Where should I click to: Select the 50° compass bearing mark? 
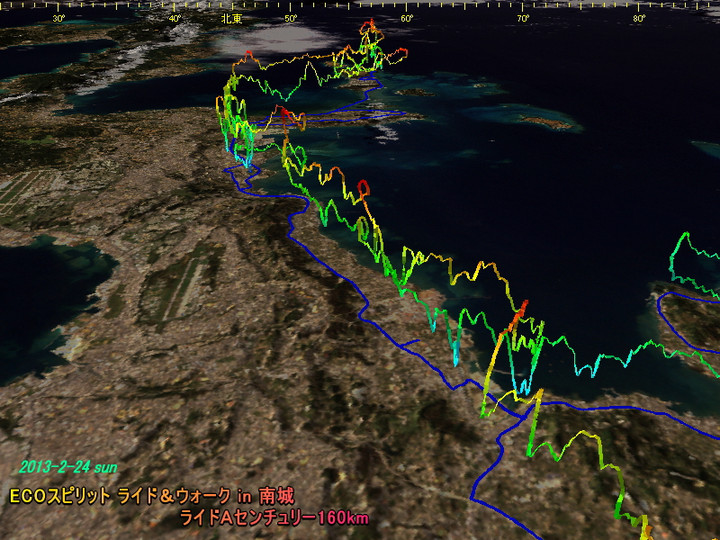coord(291,18)
